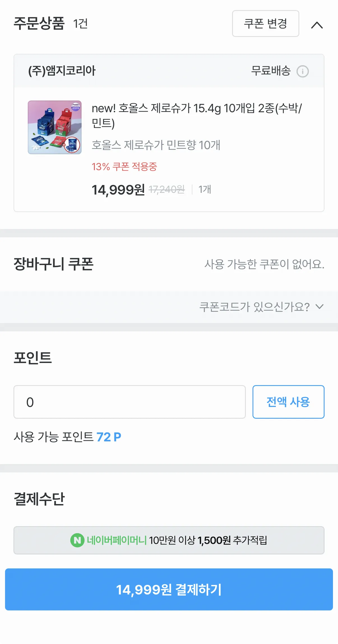This screenshot has height=644, width=338.
Task: Click the points input field
Action: [x=129, y=402]
